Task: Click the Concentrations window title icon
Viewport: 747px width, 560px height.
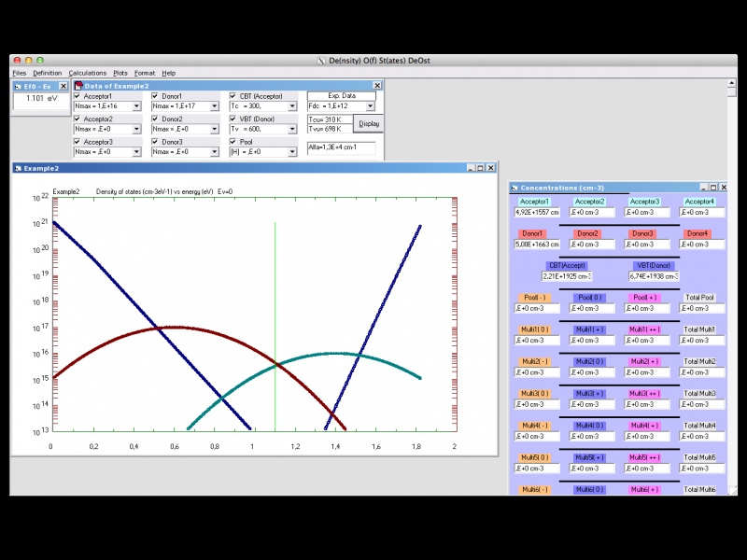Action: click(514, 188)
